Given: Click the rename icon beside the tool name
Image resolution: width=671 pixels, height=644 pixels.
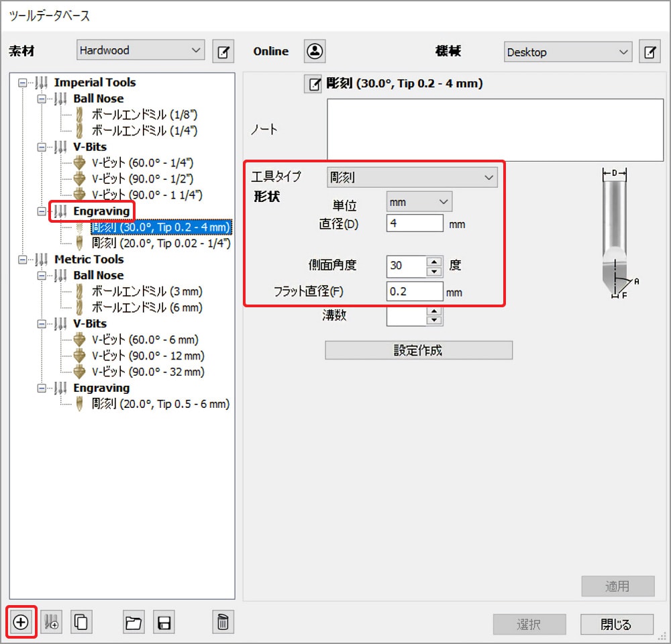Looking at the screenshot, I should (x=313, y=85).
